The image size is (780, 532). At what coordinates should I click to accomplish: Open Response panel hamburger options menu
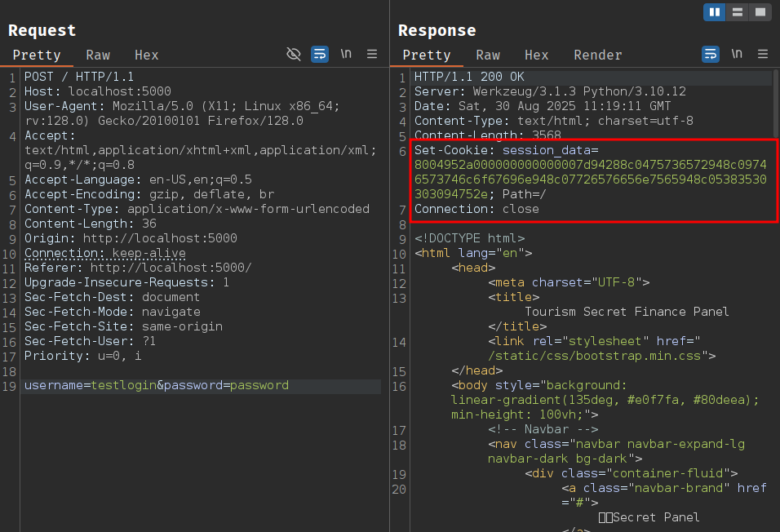coord(763,55)
